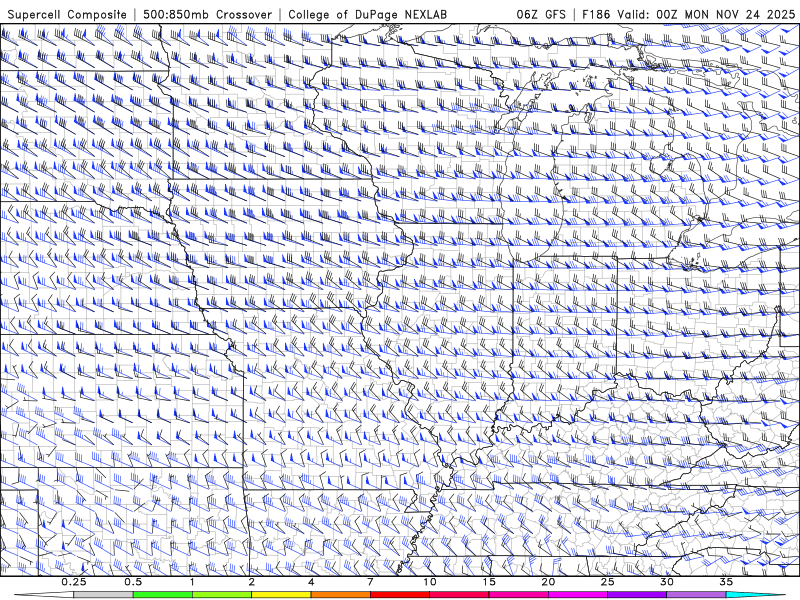Click the '2' legend value label
Screen dimensions: 800x600
(x=252, y=582)
